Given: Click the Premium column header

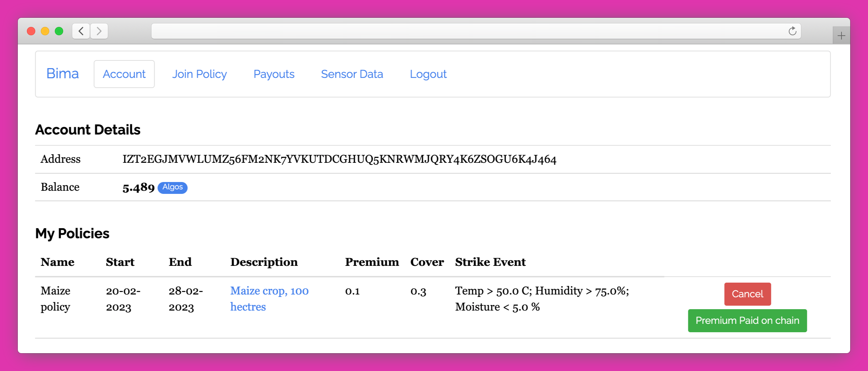Looking at the screenshot, I should (372, 262).
